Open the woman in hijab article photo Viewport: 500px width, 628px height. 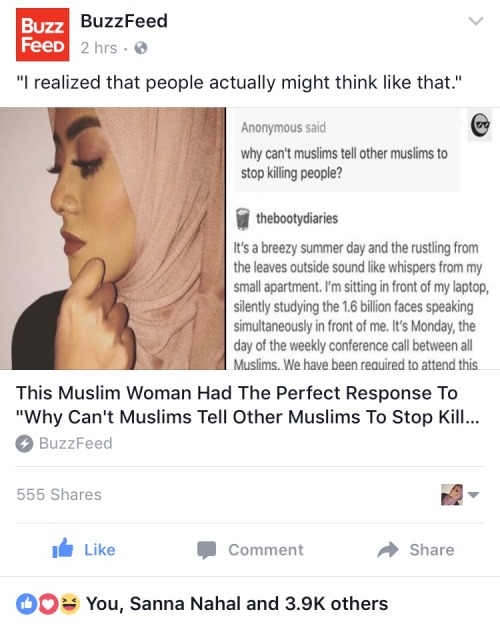tap(113, 238)
